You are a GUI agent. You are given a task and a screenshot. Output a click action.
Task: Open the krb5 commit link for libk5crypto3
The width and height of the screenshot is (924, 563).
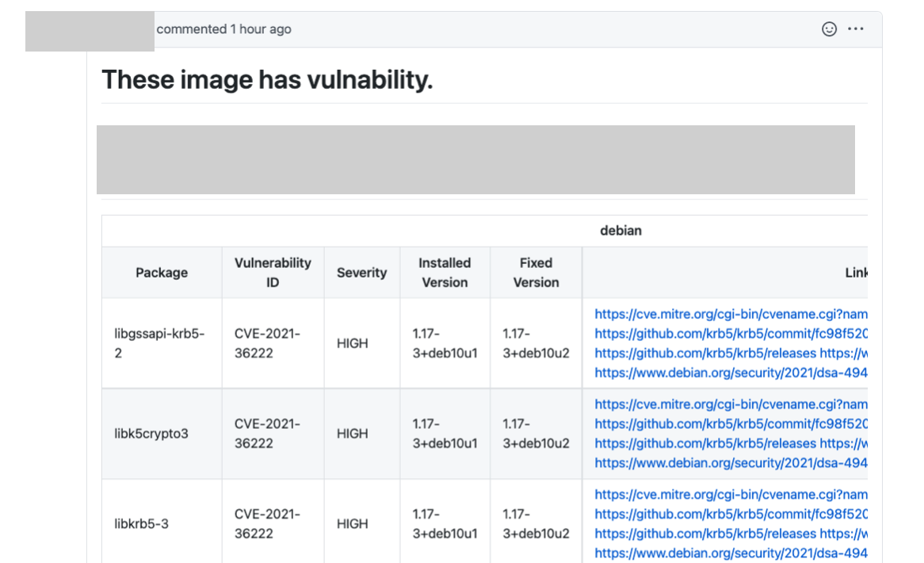[x=729, y=424]
